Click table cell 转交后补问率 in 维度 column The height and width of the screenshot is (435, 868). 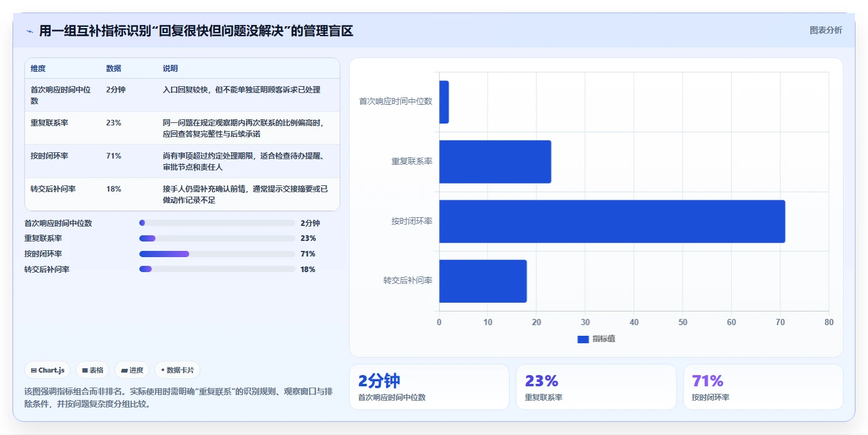(x=53, y=189)
